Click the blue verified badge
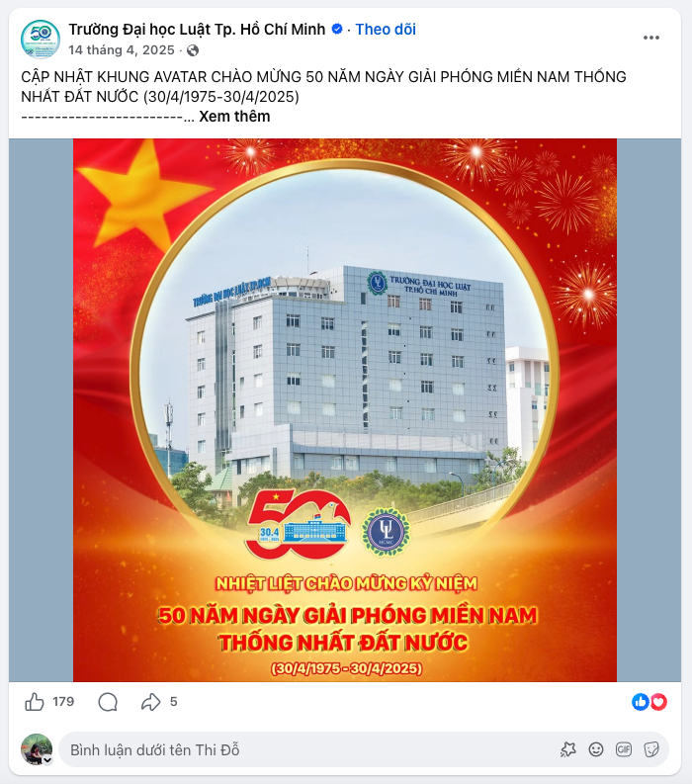 [337, 29]
